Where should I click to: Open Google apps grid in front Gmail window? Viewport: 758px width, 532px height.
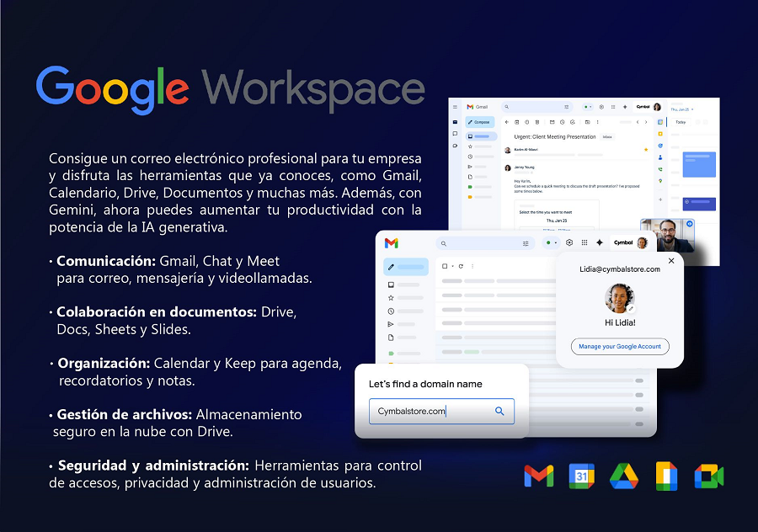pyautogui.click(x=585, y=242)
